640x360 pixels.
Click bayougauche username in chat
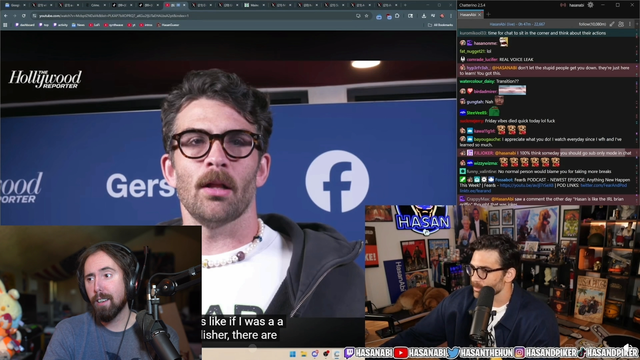[x=487, y=140]
